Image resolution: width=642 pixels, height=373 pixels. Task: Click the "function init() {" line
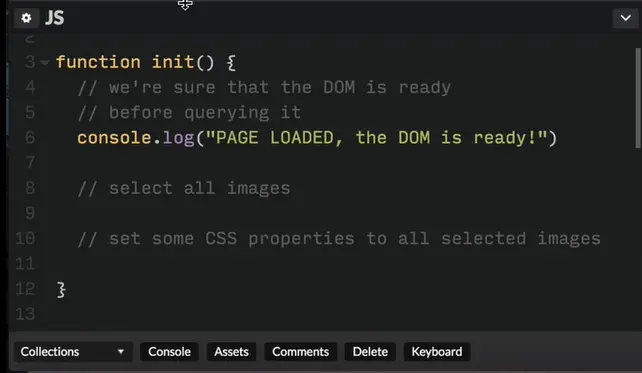coord(146,62)
